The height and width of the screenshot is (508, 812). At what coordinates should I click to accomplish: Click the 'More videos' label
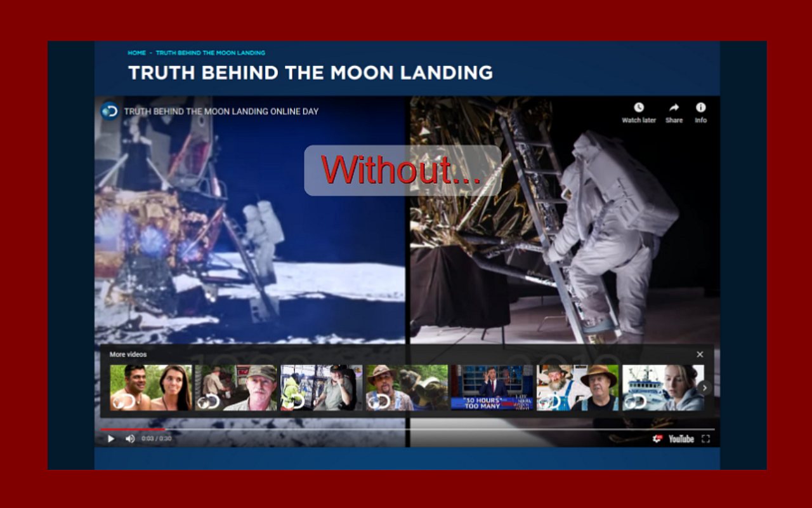(128, 354)
